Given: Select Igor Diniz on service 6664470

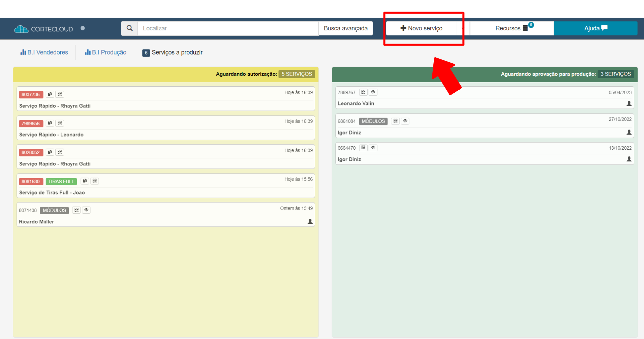Looking at the screenshot, I should tap(349, 159).
